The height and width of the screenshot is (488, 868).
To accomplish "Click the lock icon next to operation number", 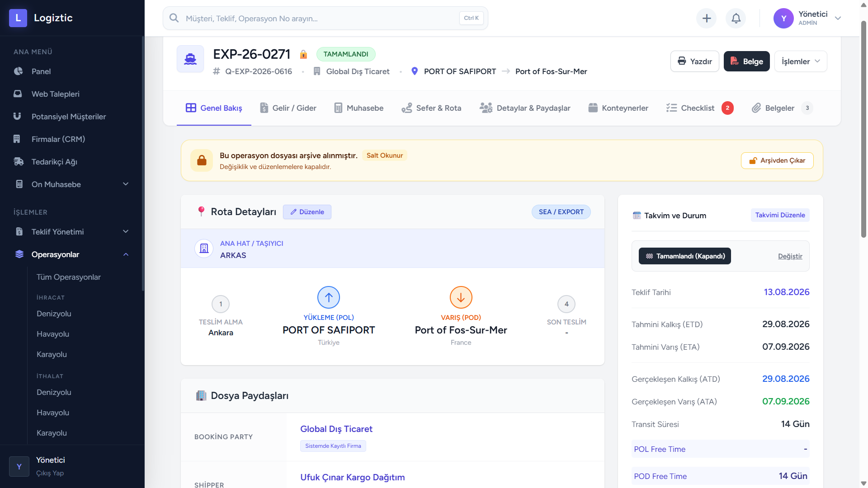I will coord(303,54).
